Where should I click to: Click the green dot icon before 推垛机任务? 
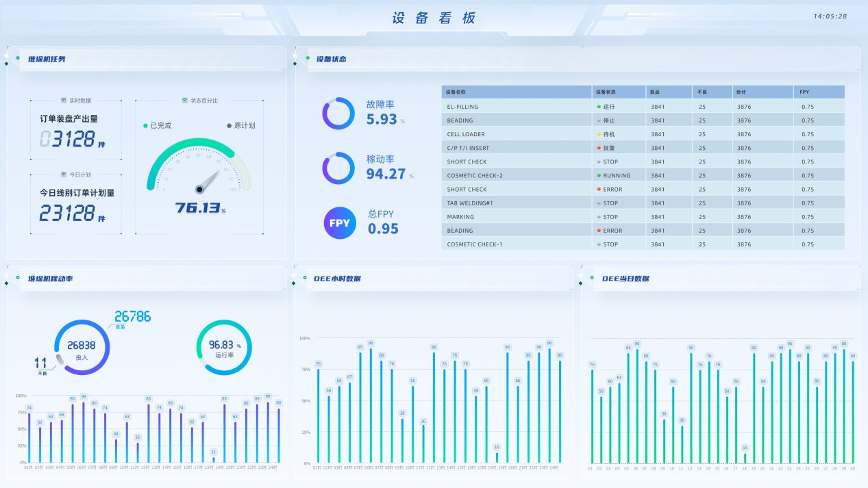point(17,59)
